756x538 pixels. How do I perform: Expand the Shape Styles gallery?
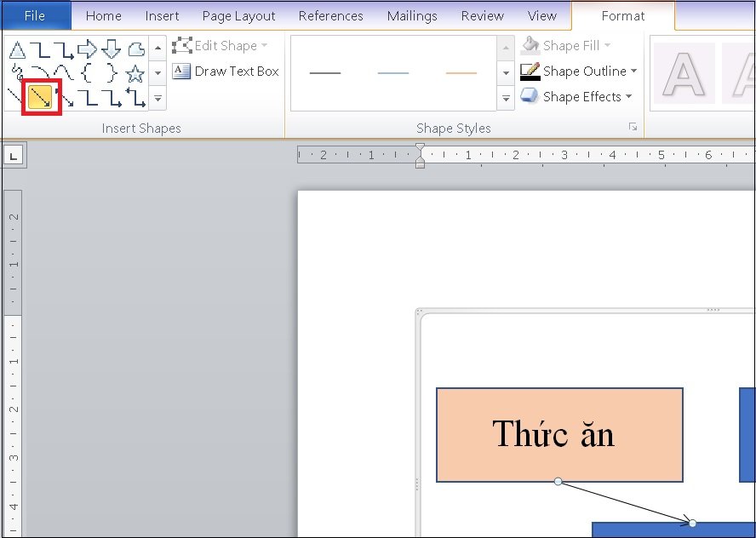[506, 99]
